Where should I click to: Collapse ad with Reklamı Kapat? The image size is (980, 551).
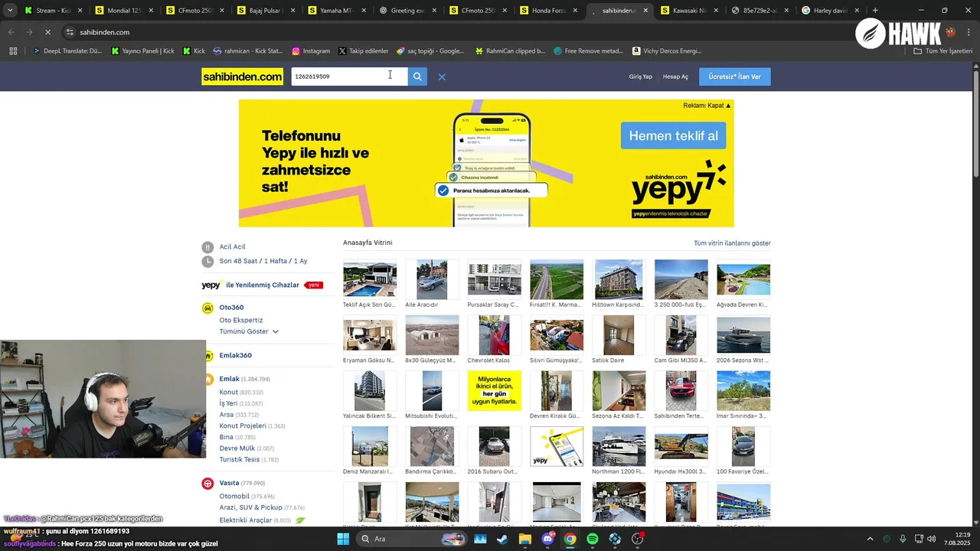707,106
